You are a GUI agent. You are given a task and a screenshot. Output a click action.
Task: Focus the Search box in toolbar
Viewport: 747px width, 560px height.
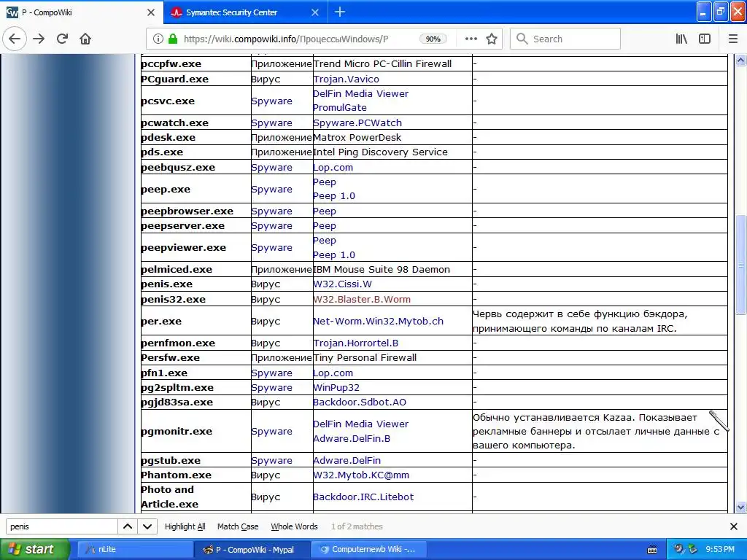click(565, 39)
